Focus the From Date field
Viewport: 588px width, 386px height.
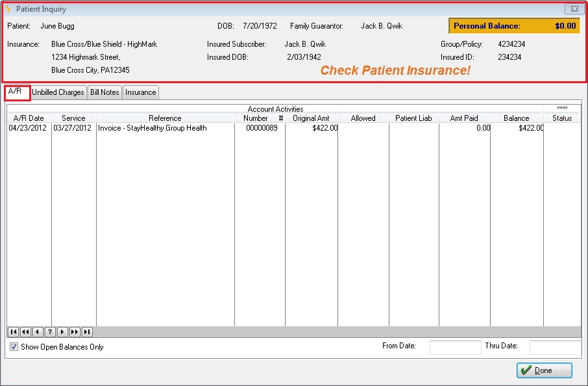click(x=455, y=347)
